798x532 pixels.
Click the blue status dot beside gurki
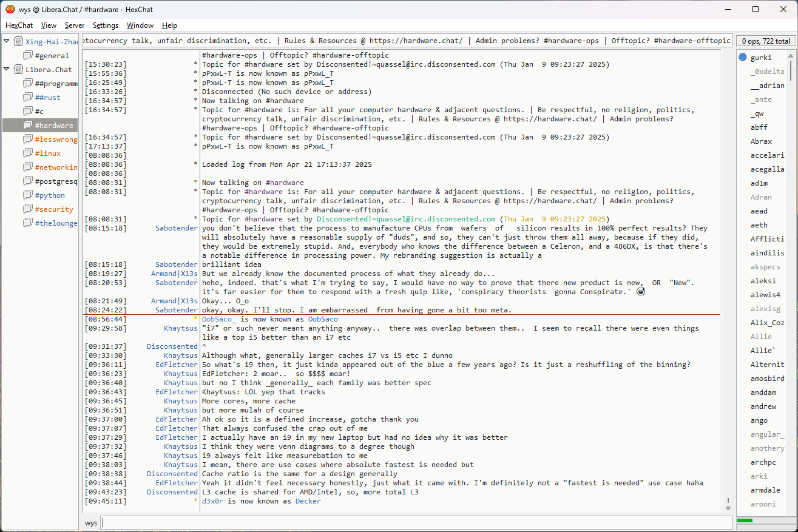pos(743,58)
